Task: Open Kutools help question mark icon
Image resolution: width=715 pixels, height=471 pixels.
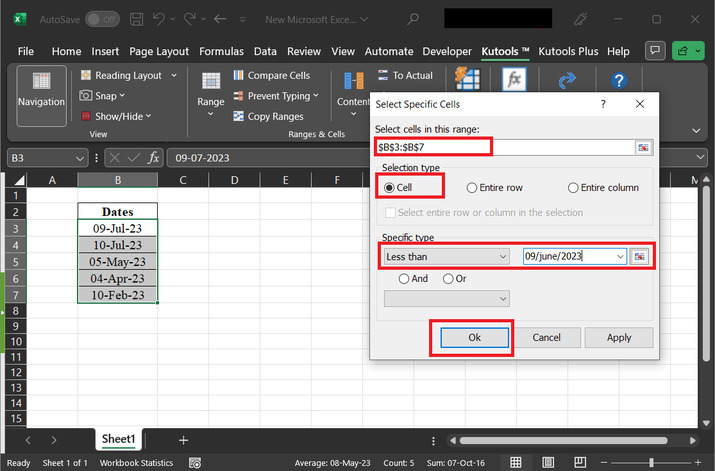Action: [619, 81]
